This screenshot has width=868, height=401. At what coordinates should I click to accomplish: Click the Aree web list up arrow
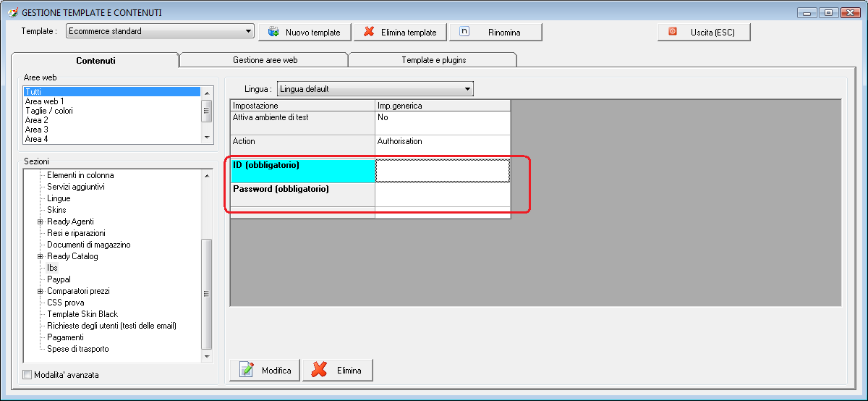click(206, 93)
